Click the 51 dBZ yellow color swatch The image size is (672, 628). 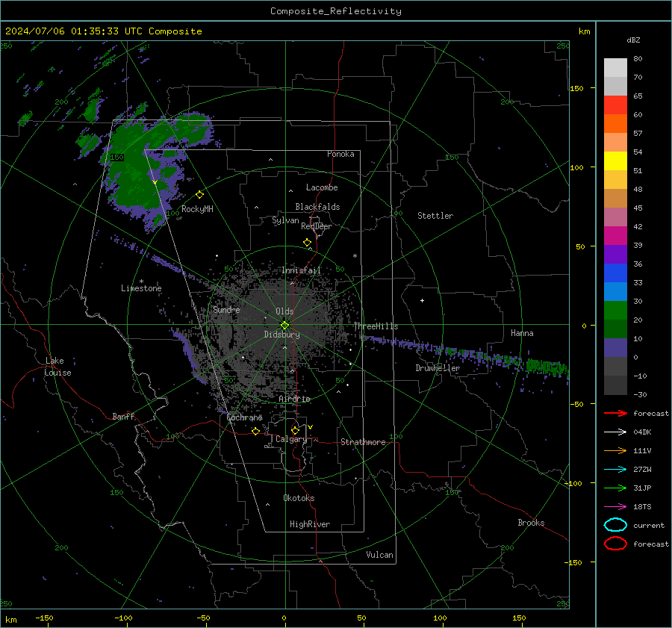coord(615,161)
